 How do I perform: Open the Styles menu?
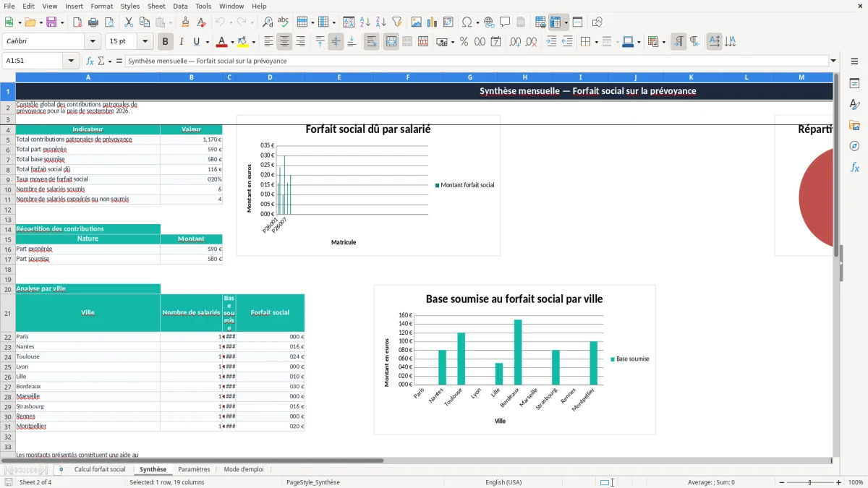pyautogui.click(x=130, y=6)
